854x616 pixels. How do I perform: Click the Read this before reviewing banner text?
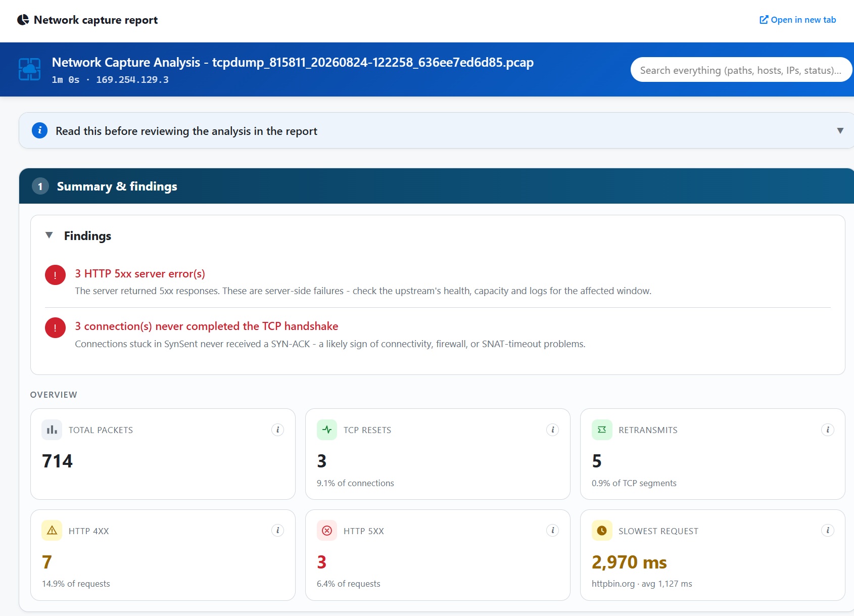[x=186, y=131]
